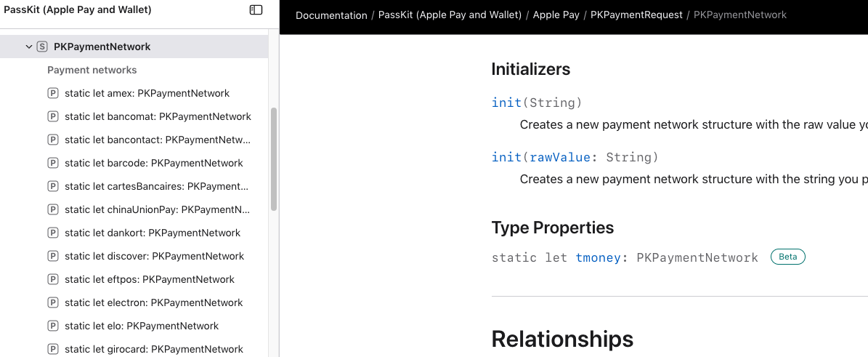The height and width of the screenshot is (357, 868).
Task: Open static let amex entry
Action: tap(147, 93)
